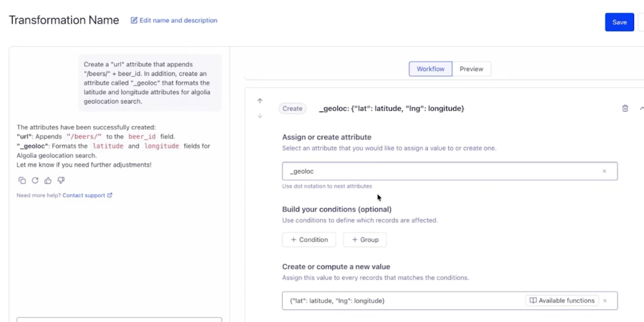Screen dimensions: 644x322
Task: Collapse the _geoloc step panel
Action: (641, 108)
